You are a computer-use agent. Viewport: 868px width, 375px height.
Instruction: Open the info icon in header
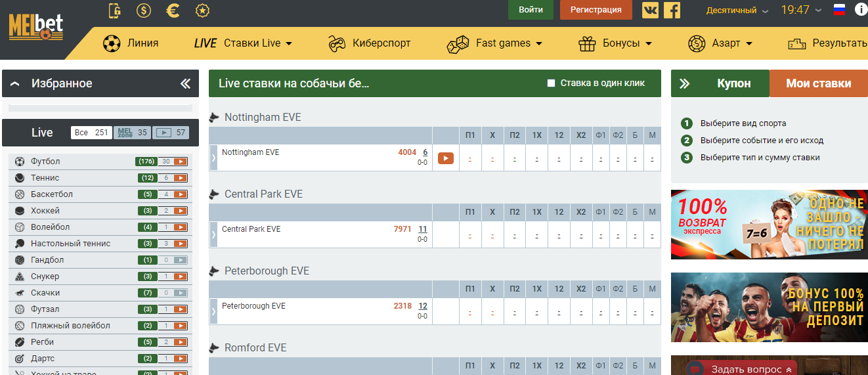861,9
